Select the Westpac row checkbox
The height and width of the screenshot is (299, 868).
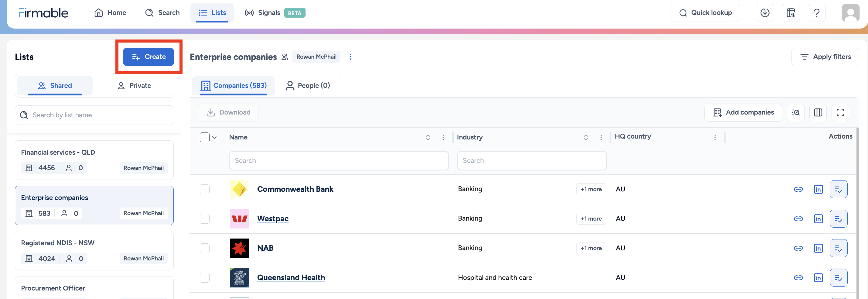(x=204, y=219)
